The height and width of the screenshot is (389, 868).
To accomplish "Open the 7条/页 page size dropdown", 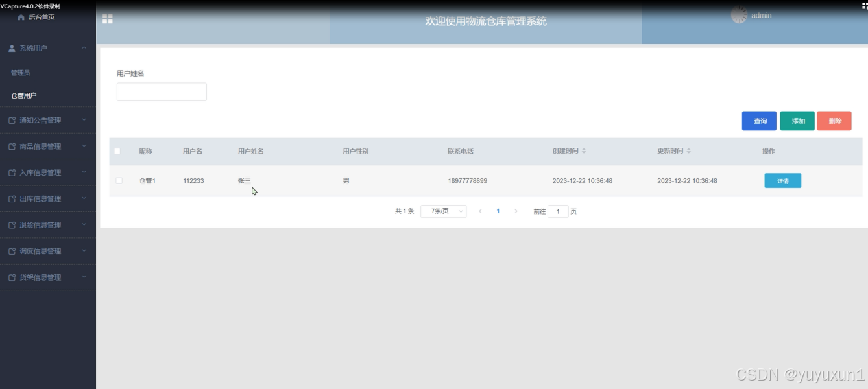I will pyautogui.click(x=443, y=211).
